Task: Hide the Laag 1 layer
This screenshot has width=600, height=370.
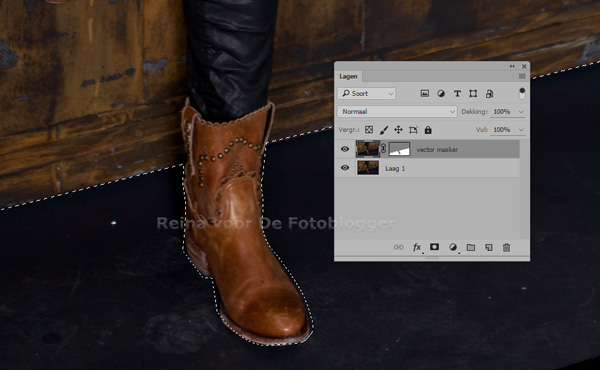Action: click(x=345, y=168)
